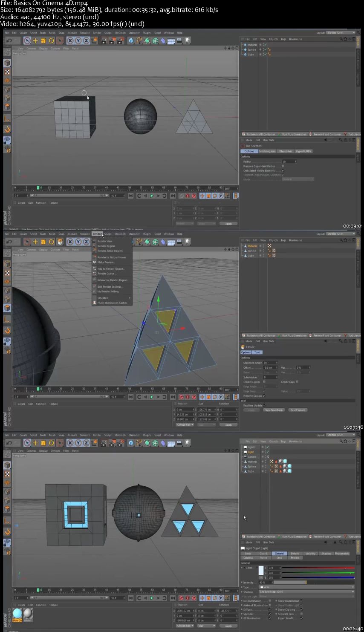Click the Cube primitive icon in the 00:09:01 frame
Screen dimensions: 364x632
coord(131,40)
